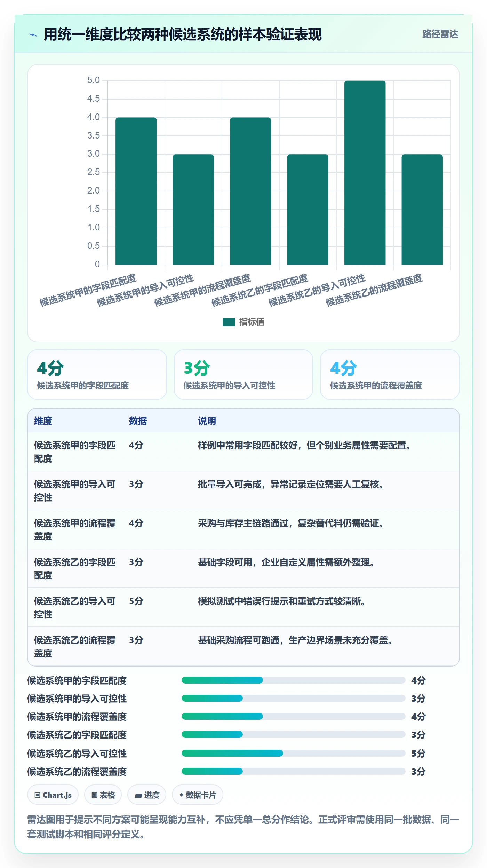Select table cell 候选系统乙的字段匹配度
This screenshot has width=487, height=868.
coord(75,569)
